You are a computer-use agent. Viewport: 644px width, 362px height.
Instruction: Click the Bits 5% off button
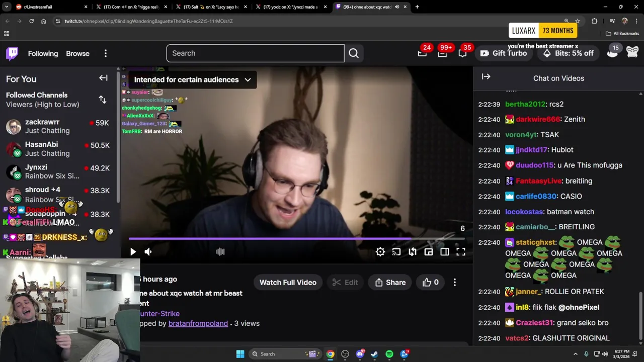click(568, 53)
